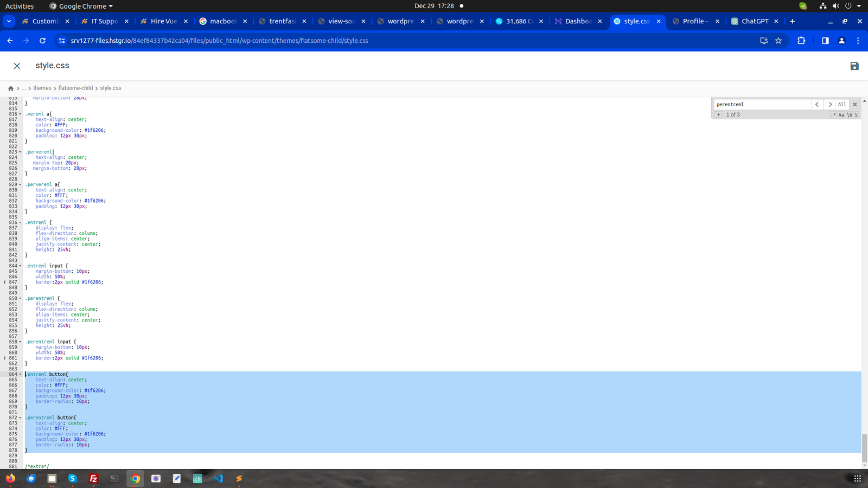868x488 pixels.
Task: Open Chrome extensions puzzle icon
Action: point(801,41)
